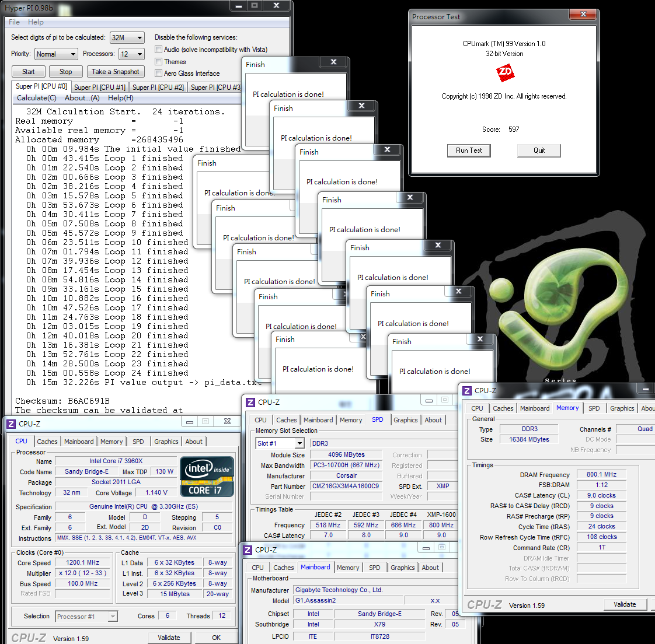Click the Checksum B6AC691B line
The width and height of the screenshot is (655, 644).
pyautogui.click(x=62, y=401)
